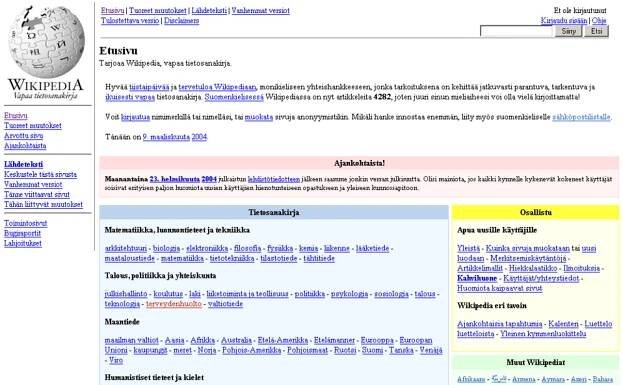Click the kirjautua link
Viewport: 623px width, 385px height.
(x=135, y=117)
